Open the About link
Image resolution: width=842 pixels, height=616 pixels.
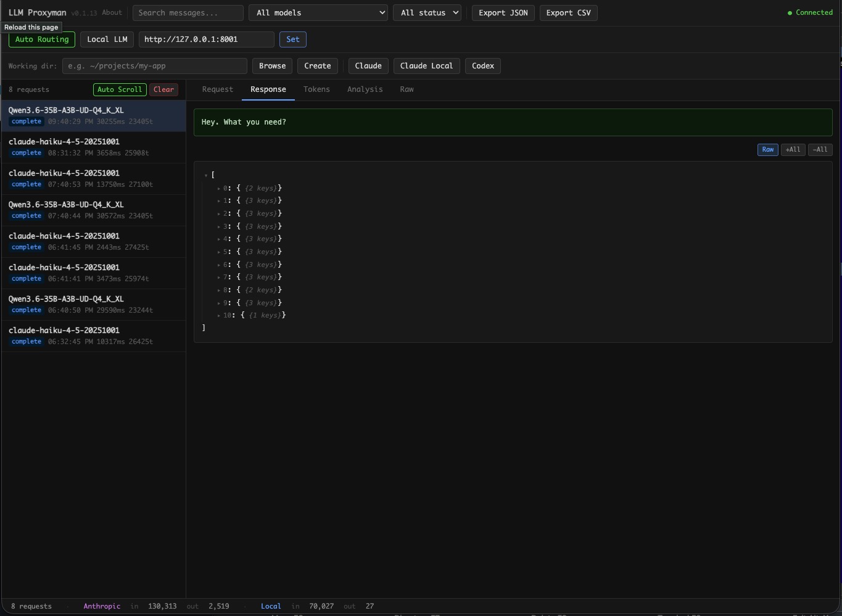tap(112, 12)
